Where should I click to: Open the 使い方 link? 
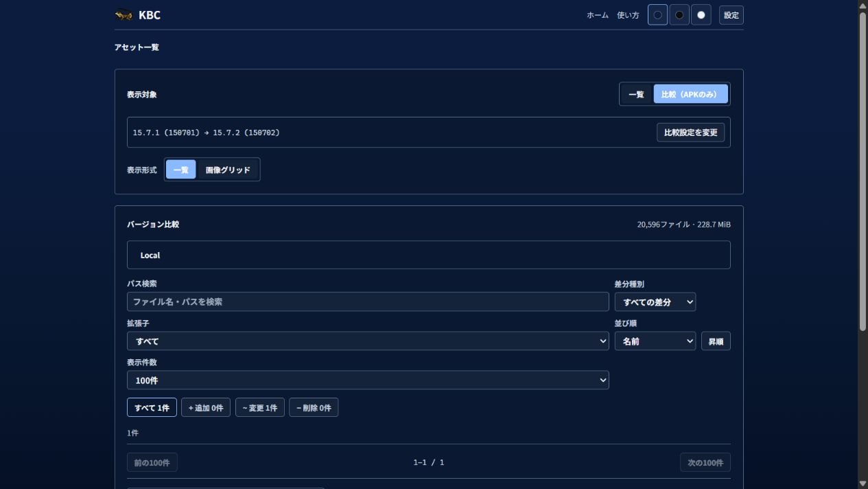click(x=628, y=15)
